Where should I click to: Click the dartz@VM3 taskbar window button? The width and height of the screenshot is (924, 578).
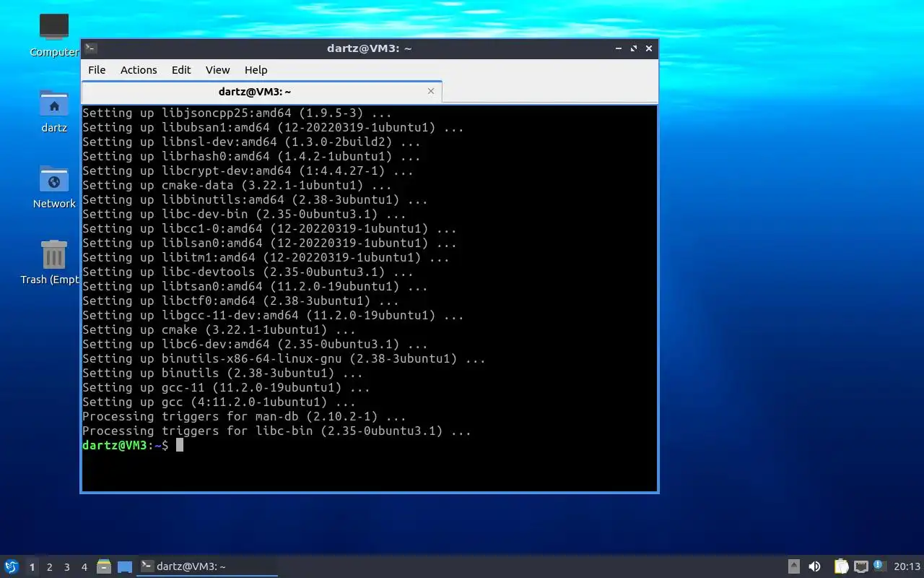[x=207, y=566]
